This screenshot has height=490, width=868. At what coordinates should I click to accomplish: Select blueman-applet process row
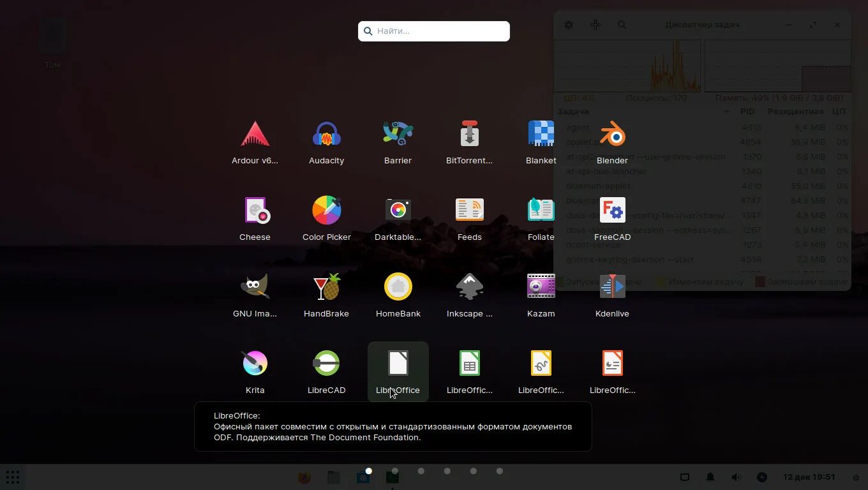tap(703, 186)
